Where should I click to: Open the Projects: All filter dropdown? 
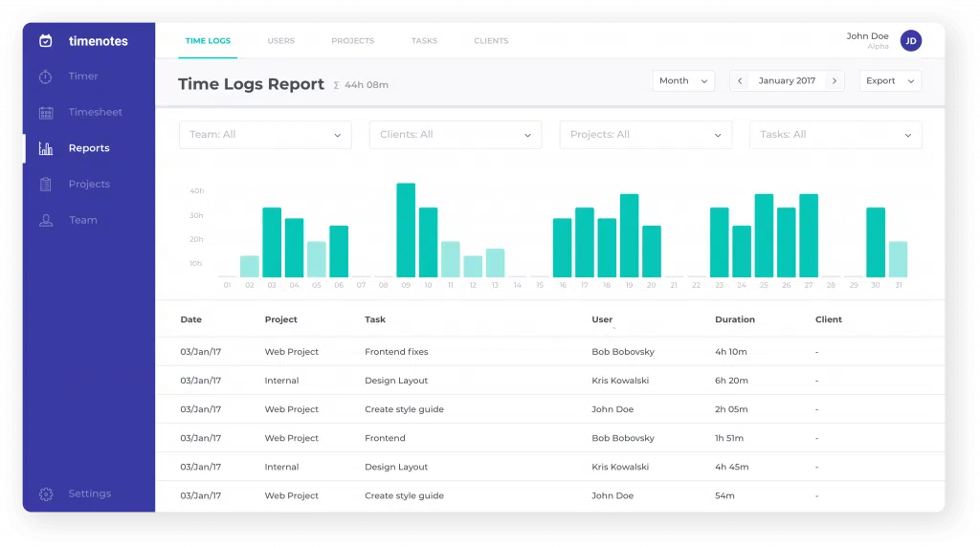tap(645, 135)
